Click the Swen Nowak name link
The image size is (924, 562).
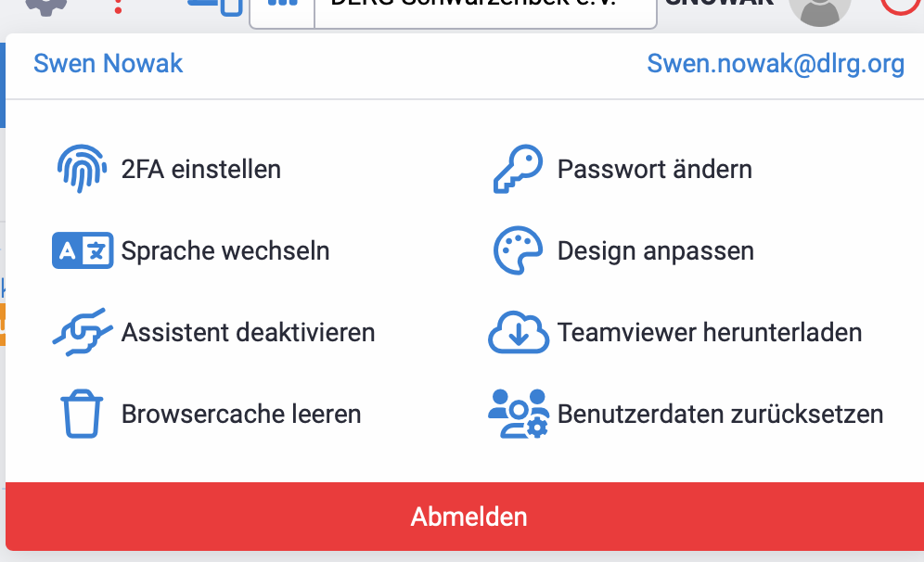pos(109,64)
